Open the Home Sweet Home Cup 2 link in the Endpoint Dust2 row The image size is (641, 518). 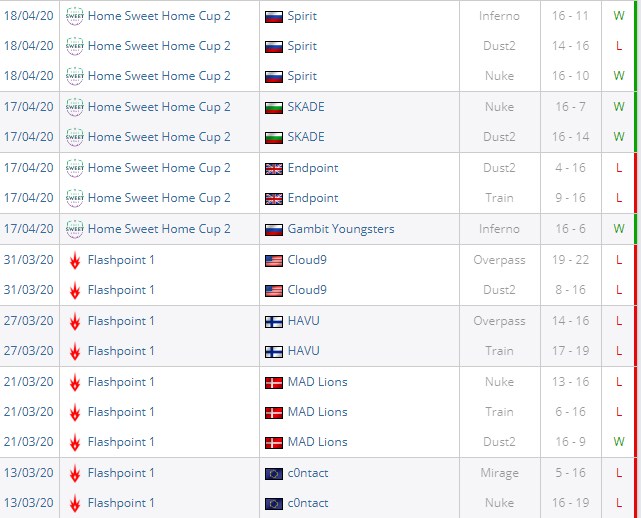159,168
